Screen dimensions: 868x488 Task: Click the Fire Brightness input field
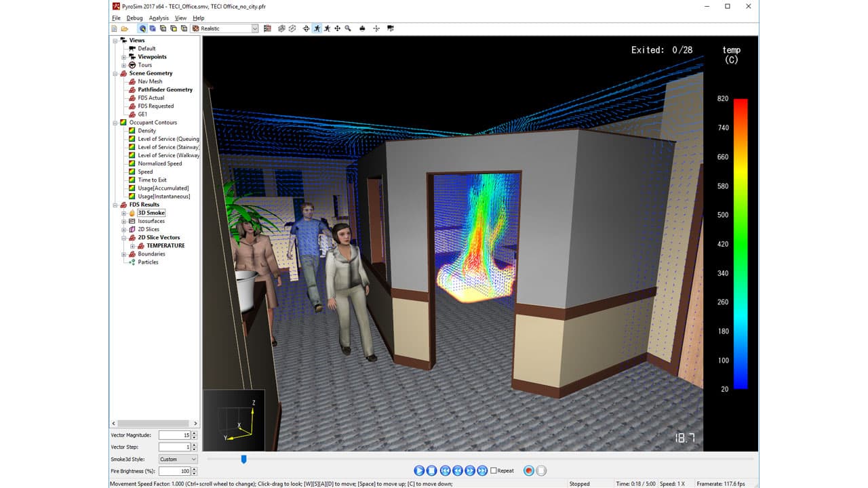(x=175, y=470)
